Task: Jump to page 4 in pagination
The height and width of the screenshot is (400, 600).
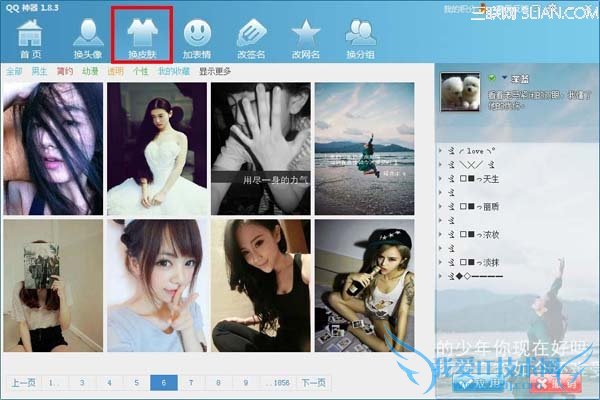Action: pos(109,382)
